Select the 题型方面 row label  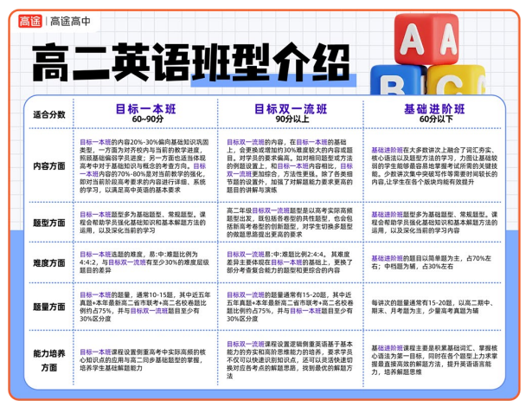tap(49, 223)
